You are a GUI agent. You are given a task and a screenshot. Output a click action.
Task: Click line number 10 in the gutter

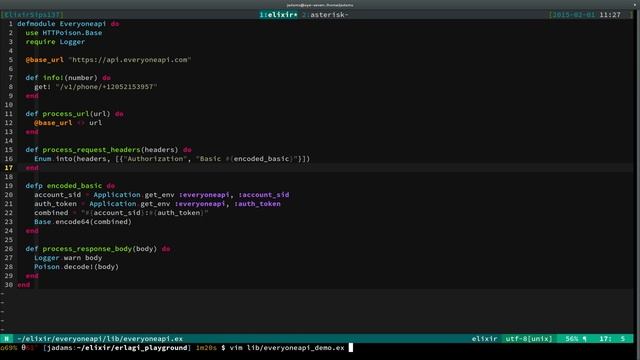(9, 104)
